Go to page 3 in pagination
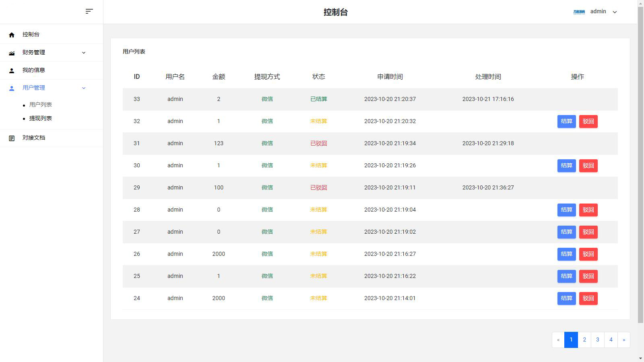Viewport: 644px width, 362px height. tap(597, 339)
